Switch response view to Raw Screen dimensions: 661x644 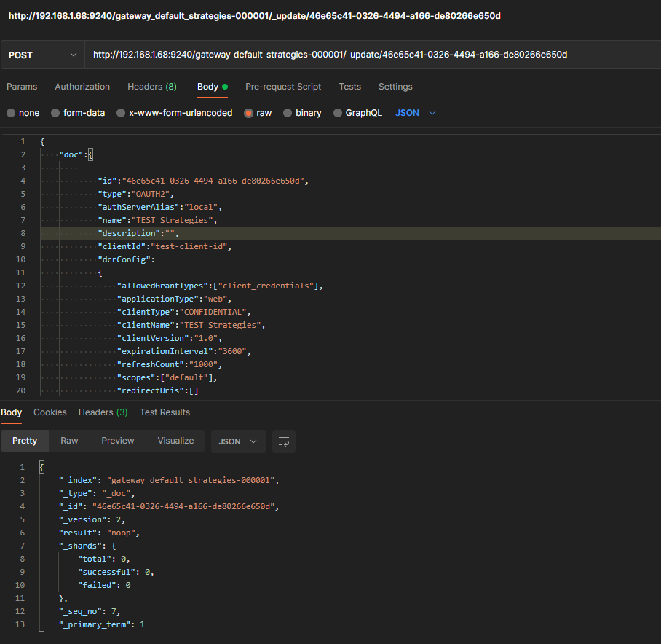[x=69, y=441]
